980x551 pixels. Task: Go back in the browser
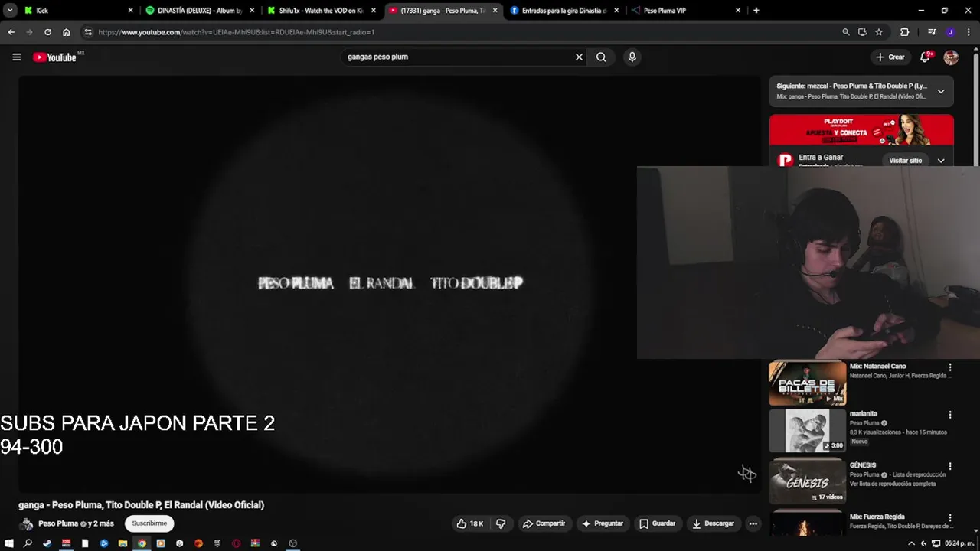click(x=11, y=32)
